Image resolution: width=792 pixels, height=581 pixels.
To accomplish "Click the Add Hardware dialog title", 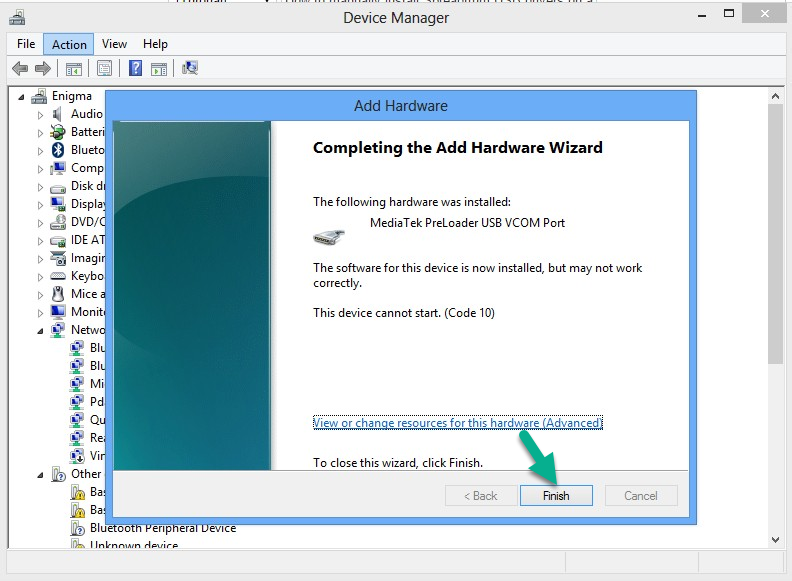I will pyautogui.click(x=401, y=106).
